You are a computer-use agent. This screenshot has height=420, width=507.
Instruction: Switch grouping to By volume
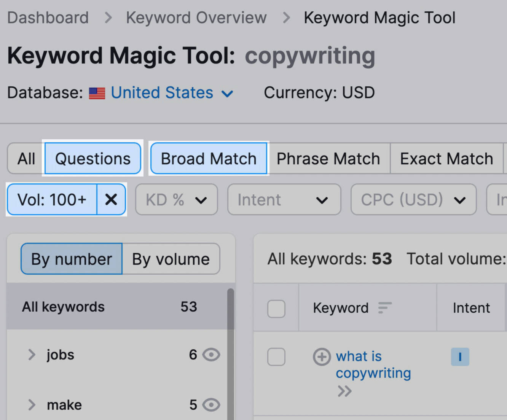pyautogui.click(x=171, y=259)
